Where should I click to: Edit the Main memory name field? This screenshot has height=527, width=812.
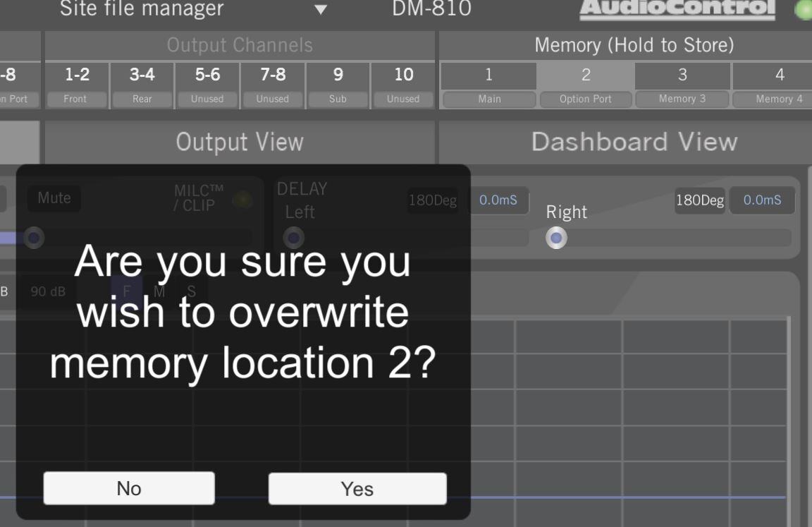(x=489, y=99)
